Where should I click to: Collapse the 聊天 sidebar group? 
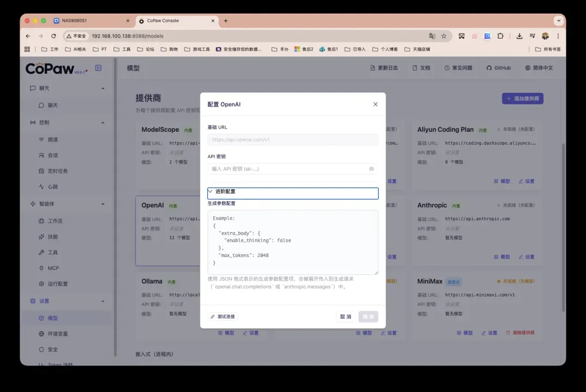pyautogui.click(x=103, y=88)
